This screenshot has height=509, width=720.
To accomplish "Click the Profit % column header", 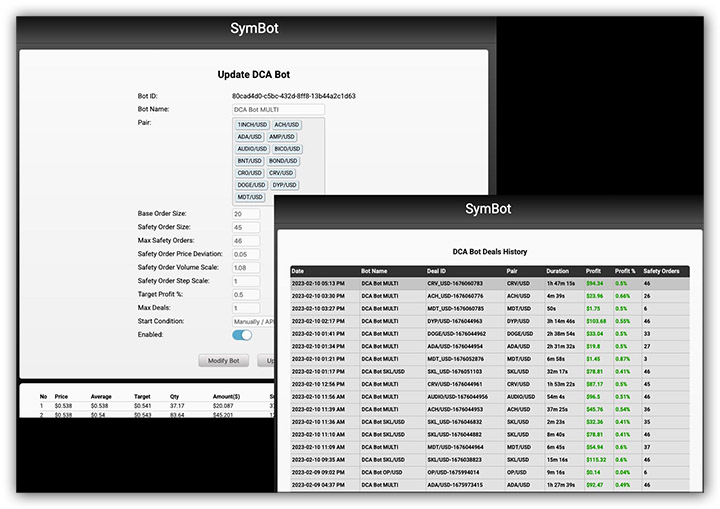I will pyautogui.click(x=625, y=271).
